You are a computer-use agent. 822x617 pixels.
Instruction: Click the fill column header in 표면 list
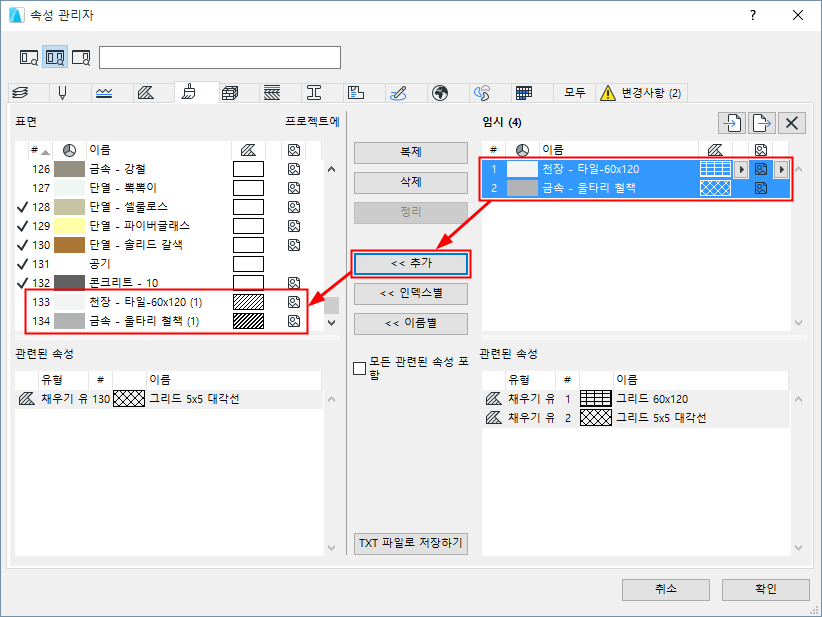248,150
